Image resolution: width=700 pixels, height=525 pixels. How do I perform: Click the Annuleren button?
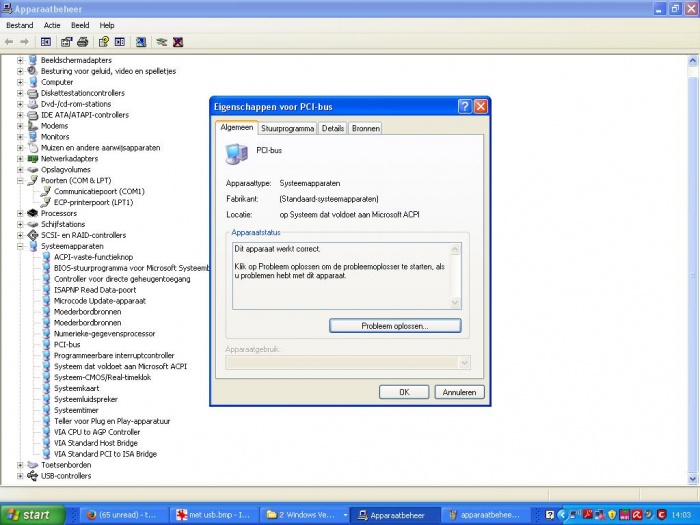tap(459, 392)
